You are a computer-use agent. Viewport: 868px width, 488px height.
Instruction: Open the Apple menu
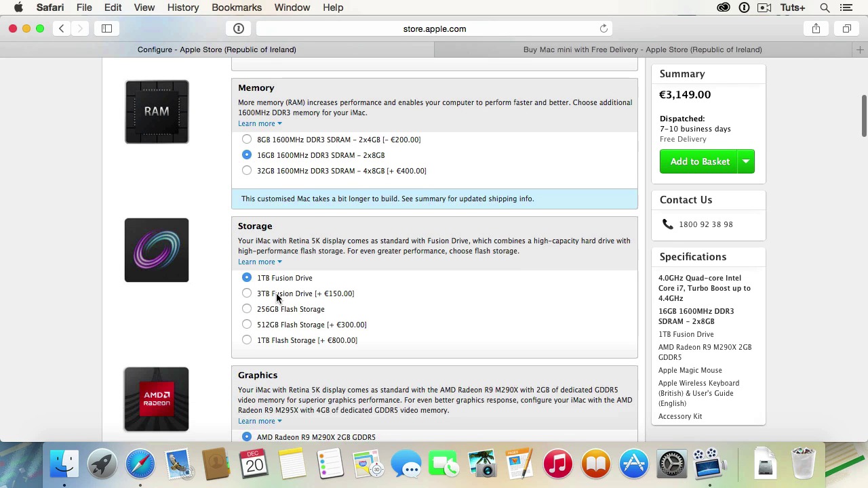click(x=19, y=7)
